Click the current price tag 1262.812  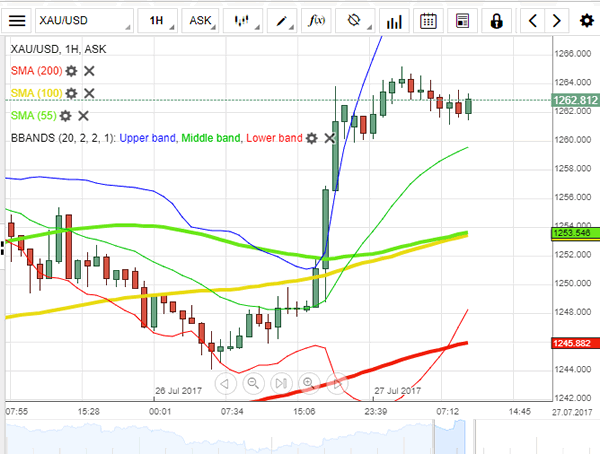[576, 100]
